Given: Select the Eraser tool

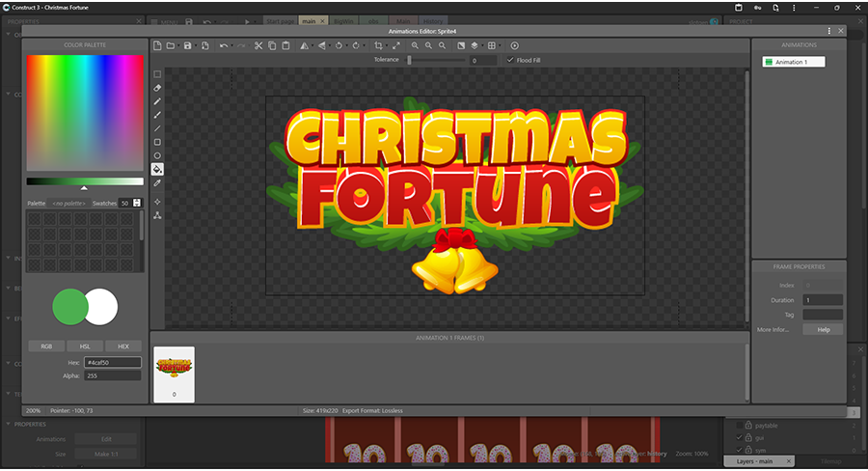Looking at the screenshot, I should tap(157, 88).
